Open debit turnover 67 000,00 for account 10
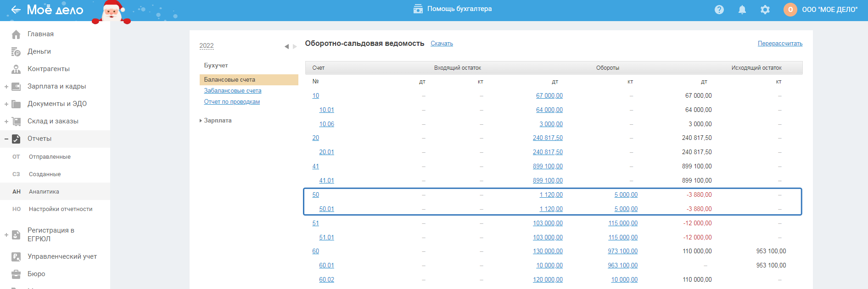 [x=549, y=96]
